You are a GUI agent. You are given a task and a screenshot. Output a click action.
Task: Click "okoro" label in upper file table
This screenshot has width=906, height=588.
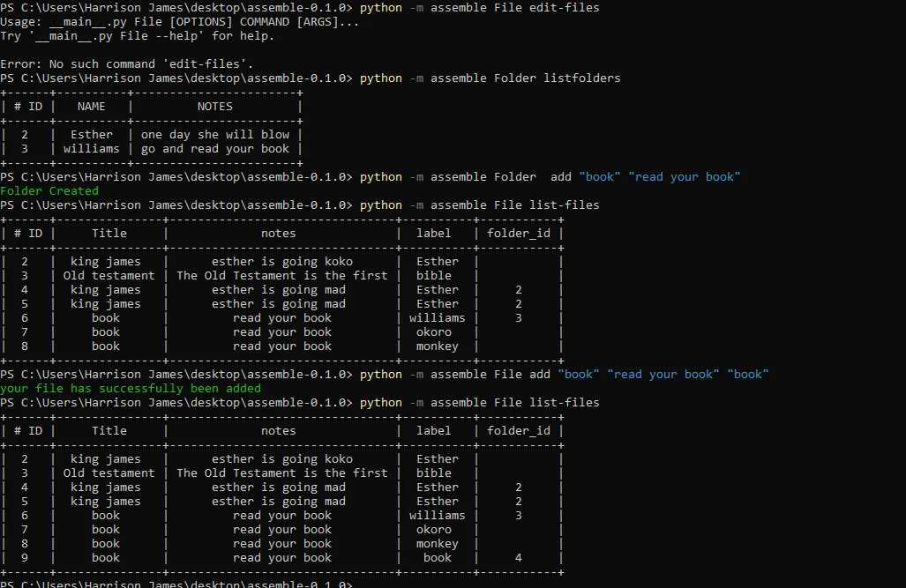(x=434, y=332)
